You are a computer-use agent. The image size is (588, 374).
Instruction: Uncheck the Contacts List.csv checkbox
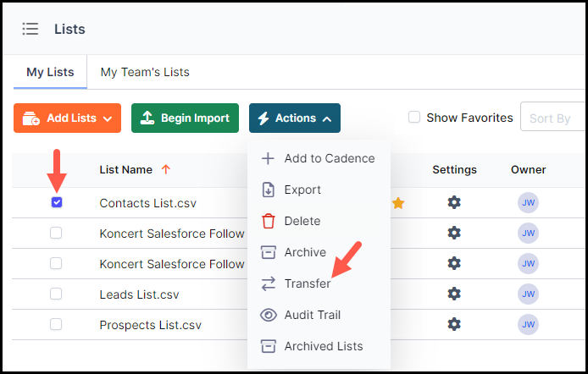[x=57, y=202]
